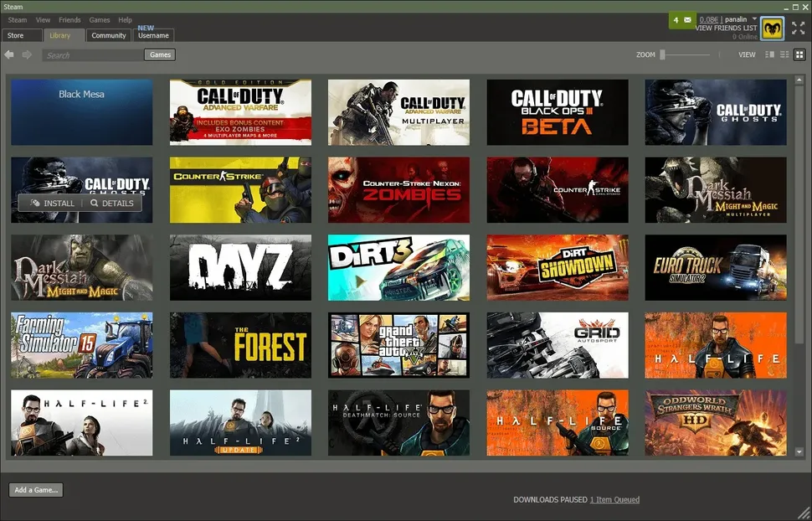Viewport: 812px width, 521px height.
Task: Open the Username tab marked NEW
Action: [153, 35]
